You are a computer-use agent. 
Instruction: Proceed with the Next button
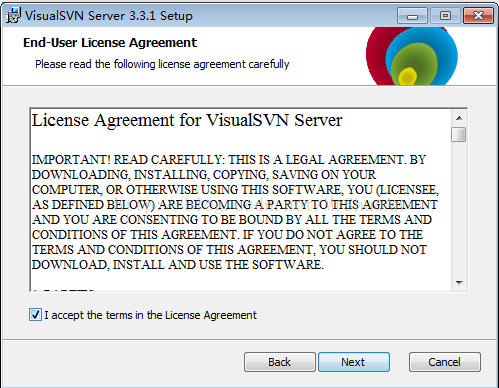tap(354, 362)
